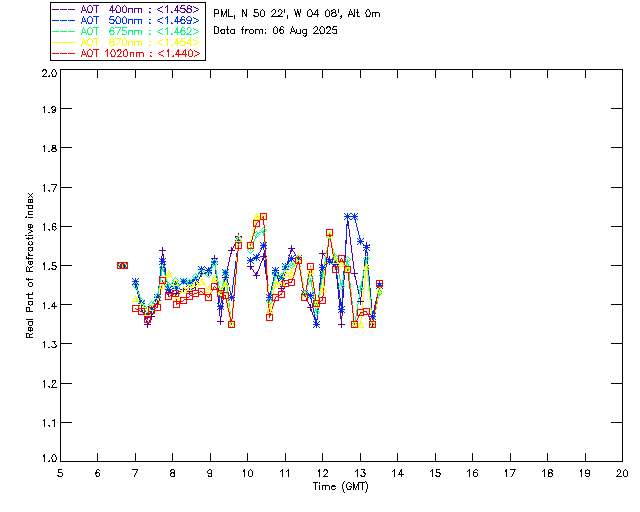This screenshot has height=512, width=640.
Task: Select the AOT 500nm legend entry
Action: point(127,20)
